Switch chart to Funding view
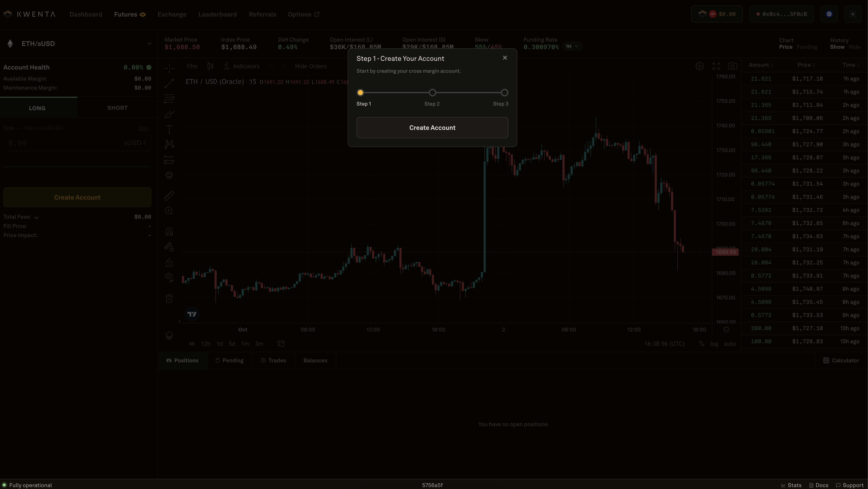Image resolution: width=868 pixels, height=489 pixels. [x=807, y=47]
